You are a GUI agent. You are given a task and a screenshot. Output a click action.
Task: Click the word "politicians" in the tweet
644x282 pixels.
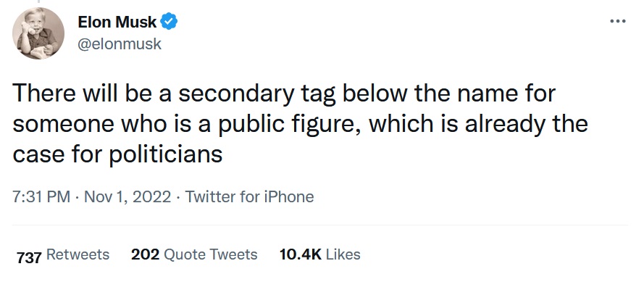166,154
